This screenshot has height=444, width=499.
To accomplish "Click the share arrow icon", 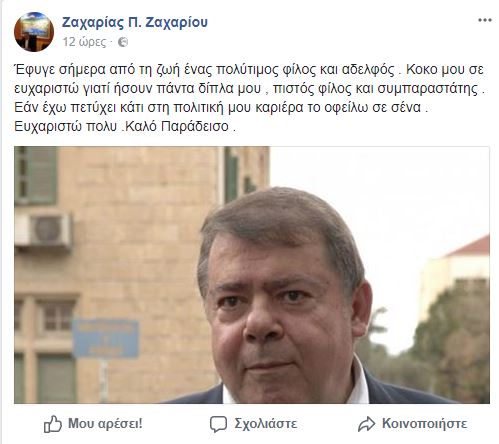I will point(367,424).
